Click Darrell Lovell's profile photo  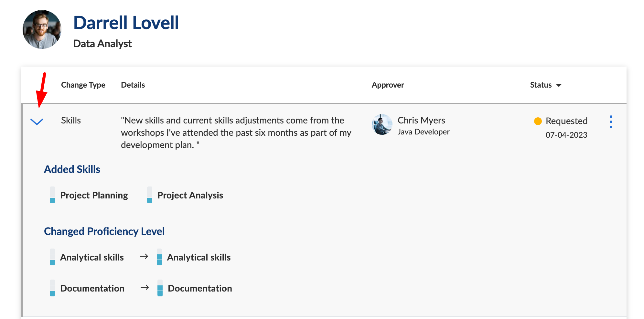coord(42,29)
